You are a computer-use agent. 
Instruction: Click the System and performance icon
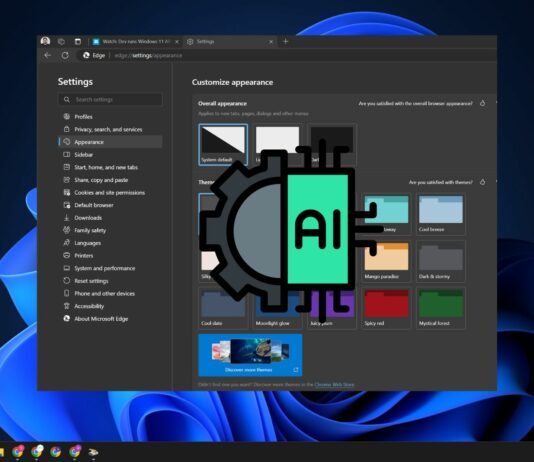(67, 268)
